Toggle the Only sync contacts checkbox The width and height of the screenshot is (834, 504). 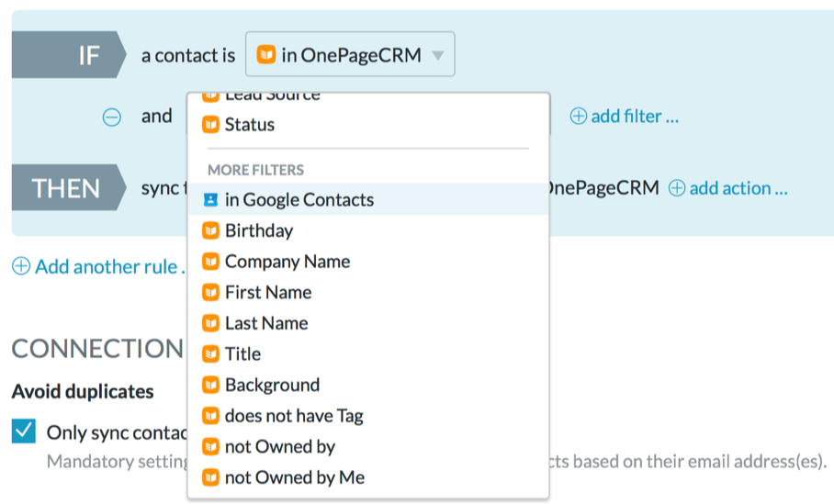(x=24, y=431)
